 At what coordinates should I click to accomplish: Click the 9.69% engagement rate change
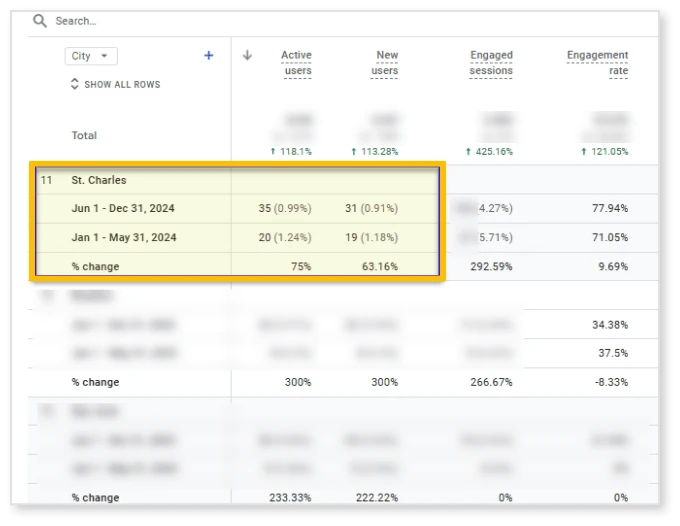[613, 266]
